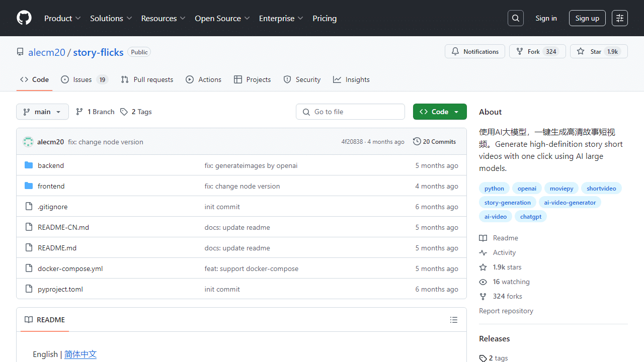This screenshot has width=644, height=362.
Task: Click the star icon beside 1.9k stars
Action: pos(483,267)
